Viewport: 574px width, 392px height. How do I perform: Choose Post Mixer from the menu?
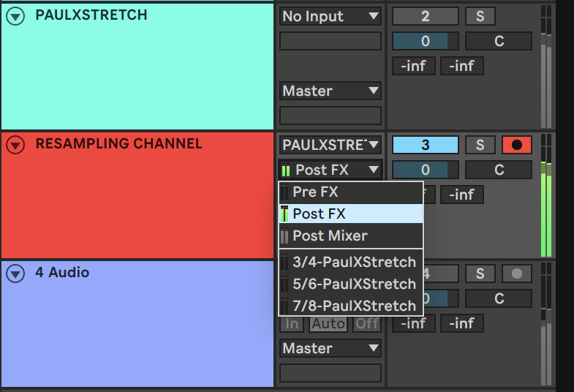coord(351,235)
